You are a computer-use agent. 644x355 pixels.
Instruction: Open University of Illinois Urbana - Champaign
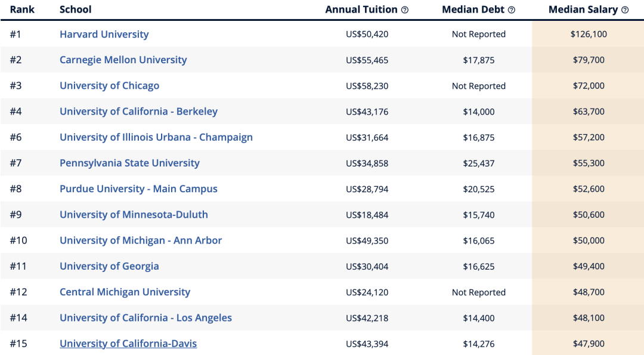tap(156, 137)
